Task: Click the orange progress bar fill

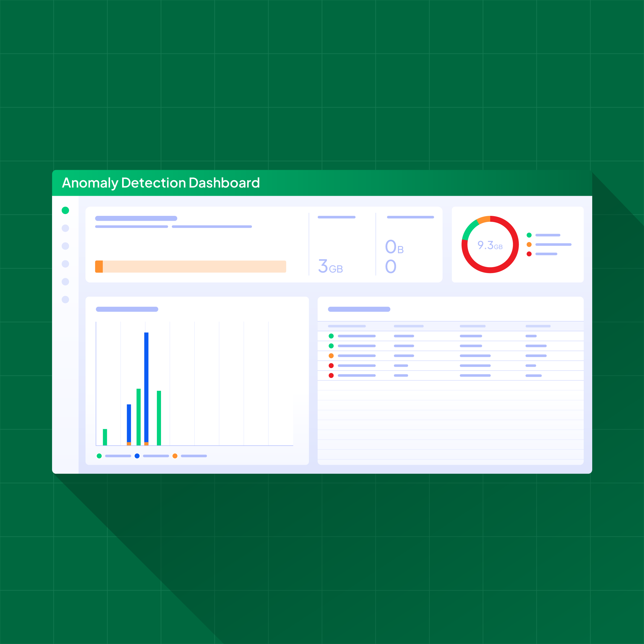Action: click(99, 266)
